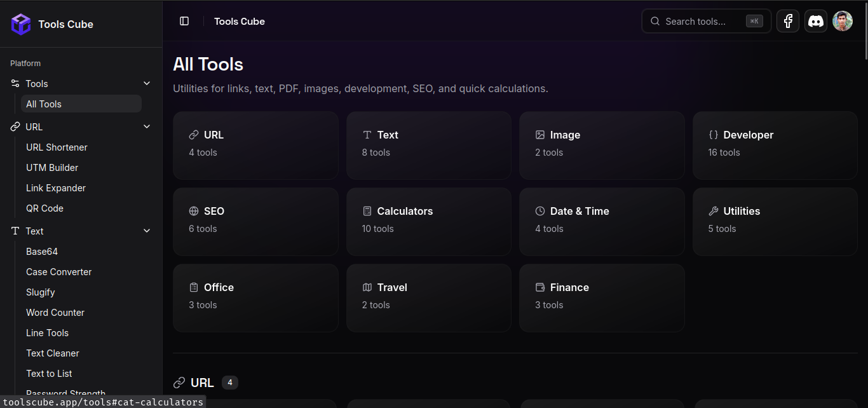The width and height of the screenshot is (868, 408).
Task: Click the Search tools input field
Action: [x=707, y=21]
